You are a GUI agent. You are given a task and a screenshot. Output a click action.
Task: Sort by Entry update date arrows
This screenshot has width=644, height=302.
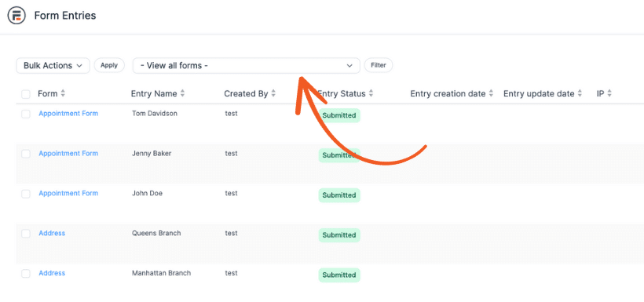point(580,93)
